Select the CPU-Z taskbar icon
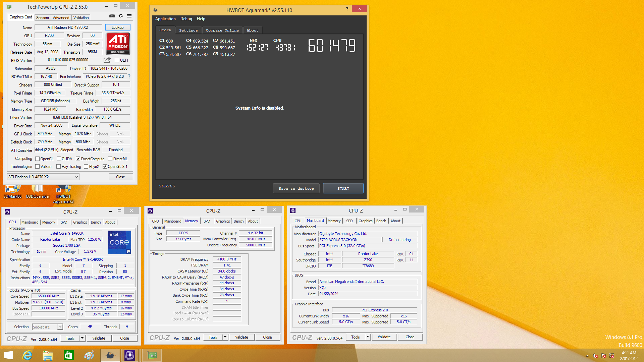 point(130,355)
